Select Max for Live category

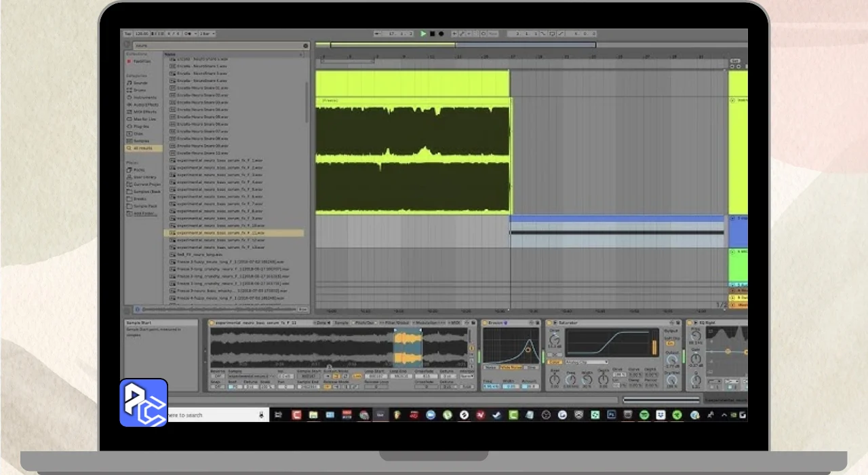tap(141, 119)
